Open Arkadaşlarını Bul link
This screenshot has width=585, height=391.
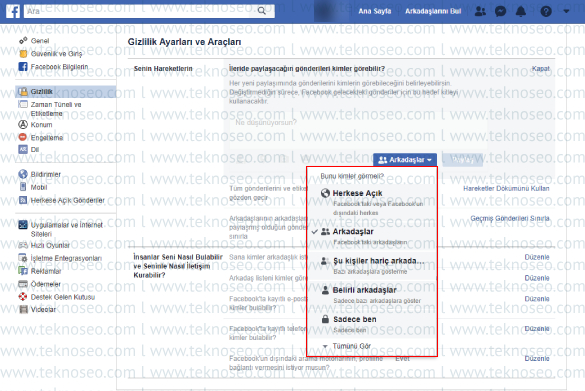[x=433, y=11]
